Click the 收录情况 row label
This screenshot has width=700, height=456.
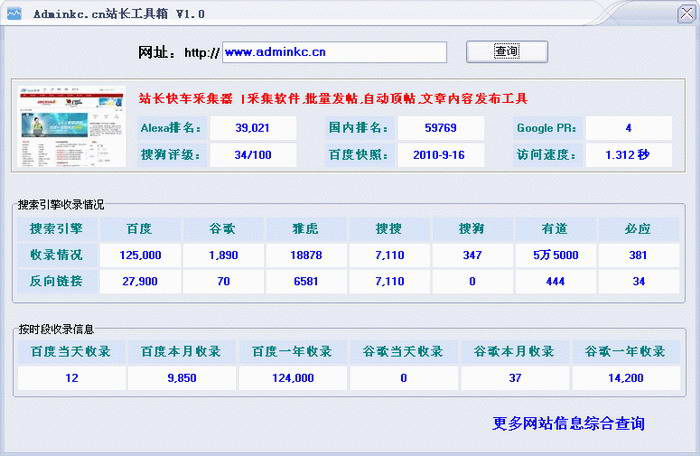click(x=57, y=255)
